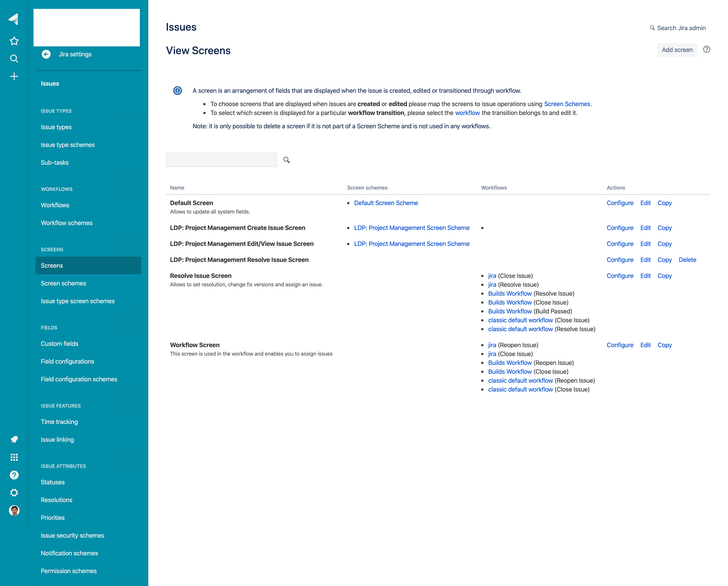Open LDP Screen Scheme link in Edit/View row
Image resolution: width=728 pixels, height=586 pixels.
click(412, 244)
